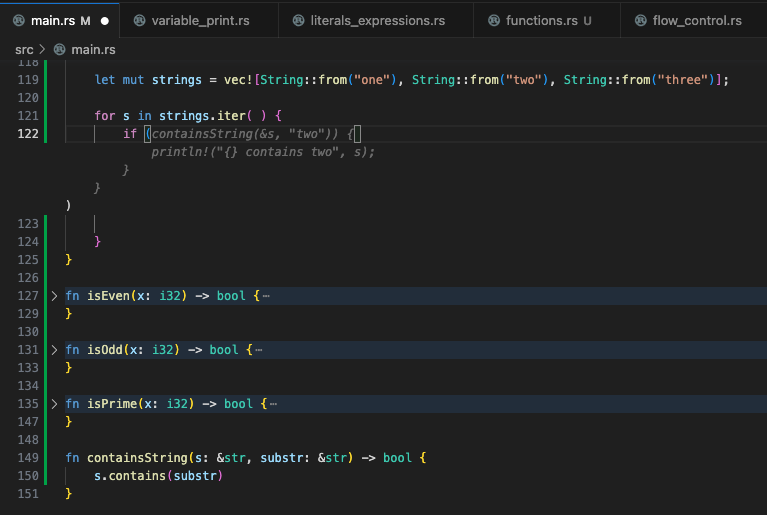
Task: Click Rust icon on functions.rs tab
Action: click(494, 21)
